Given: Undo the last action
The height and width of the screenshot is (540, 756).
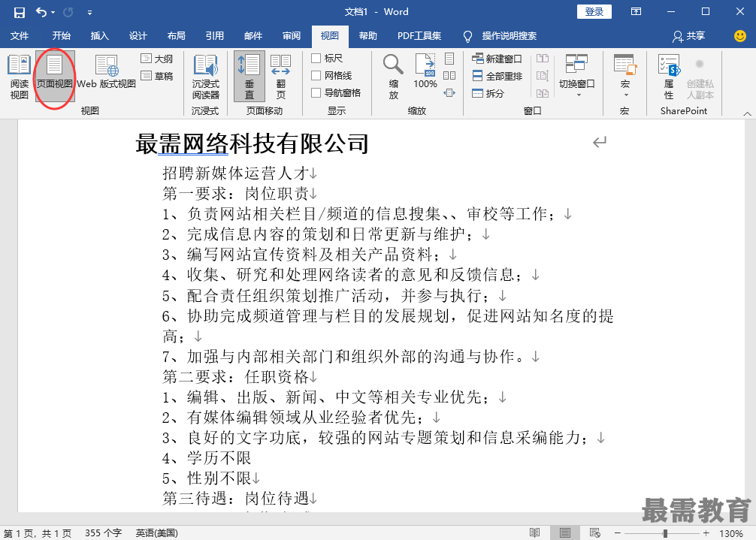Looking at the screenshot, I should 41,12.
